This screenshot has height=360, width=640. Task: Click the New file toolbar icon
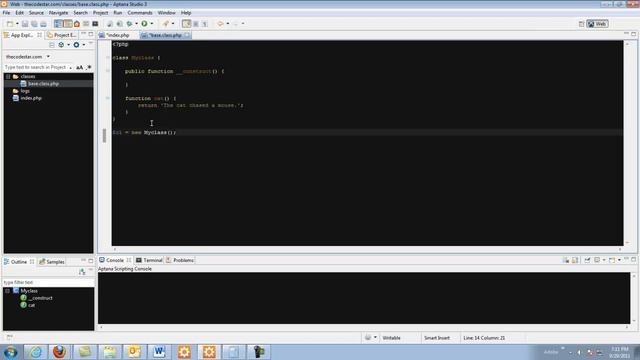(x=10, y=24)
